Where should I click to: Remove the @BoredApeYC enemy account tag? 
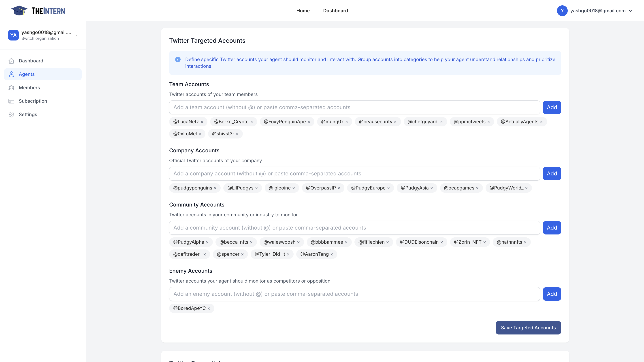point(209,308)
